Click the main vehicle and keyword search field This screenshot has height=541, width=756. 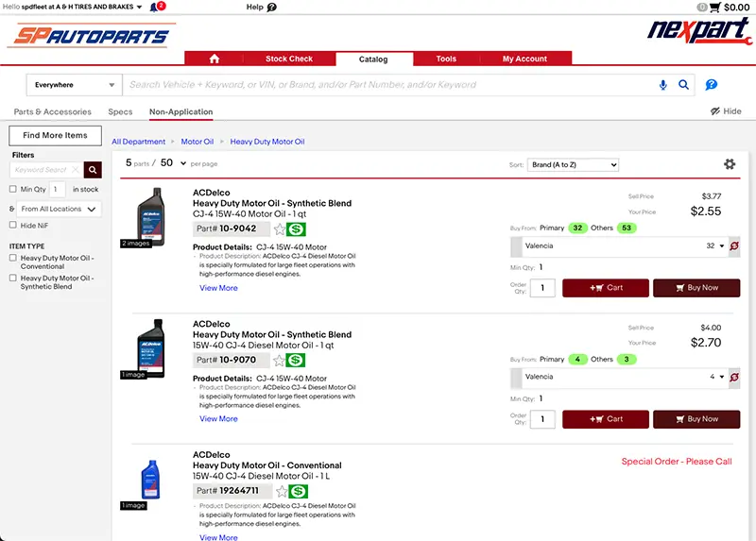click(x=389, y=85)
